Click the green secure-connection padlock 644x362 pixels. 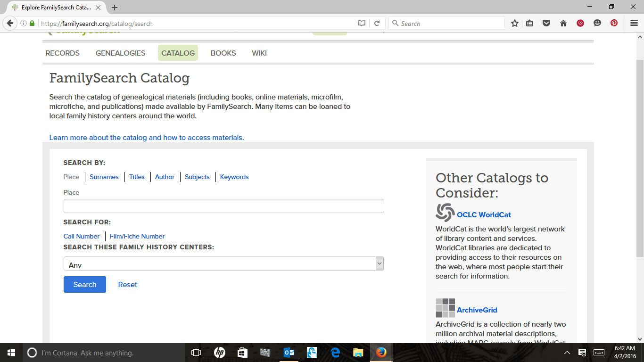click(x=32, y=23)
